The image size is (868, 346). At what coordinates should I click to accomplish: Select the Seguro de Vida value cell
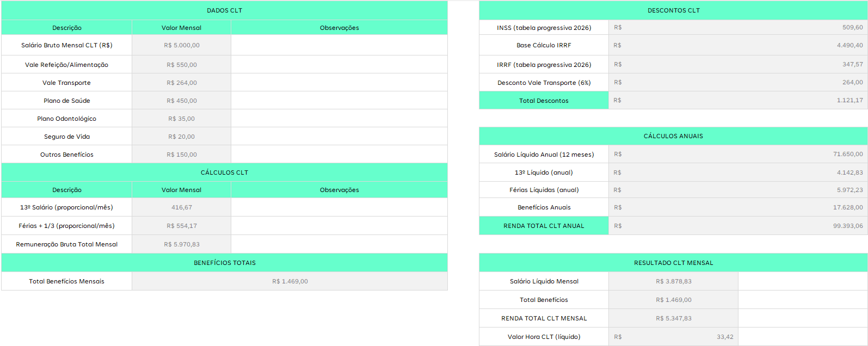click(x=181, y=137)
